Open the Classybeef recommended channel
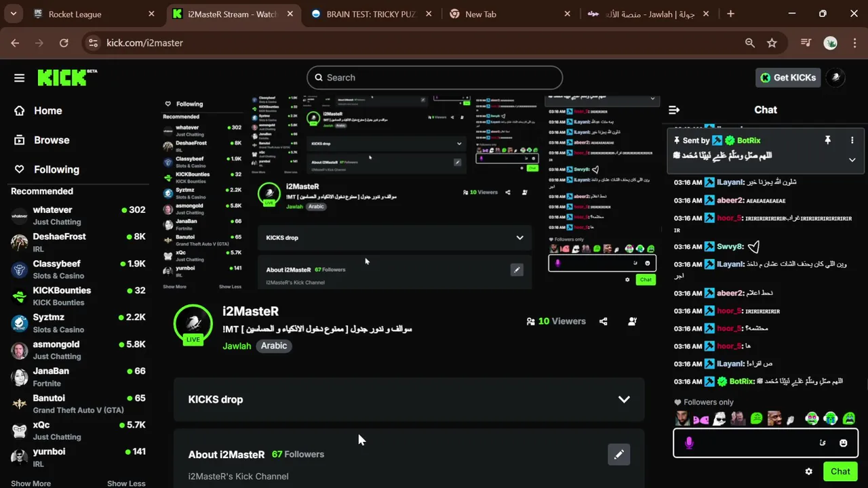Screen dimensions: 868x488 pos(78,269)
